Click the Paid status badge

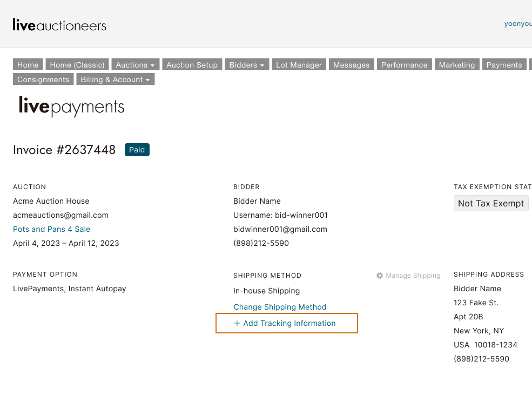coord(137,150)
